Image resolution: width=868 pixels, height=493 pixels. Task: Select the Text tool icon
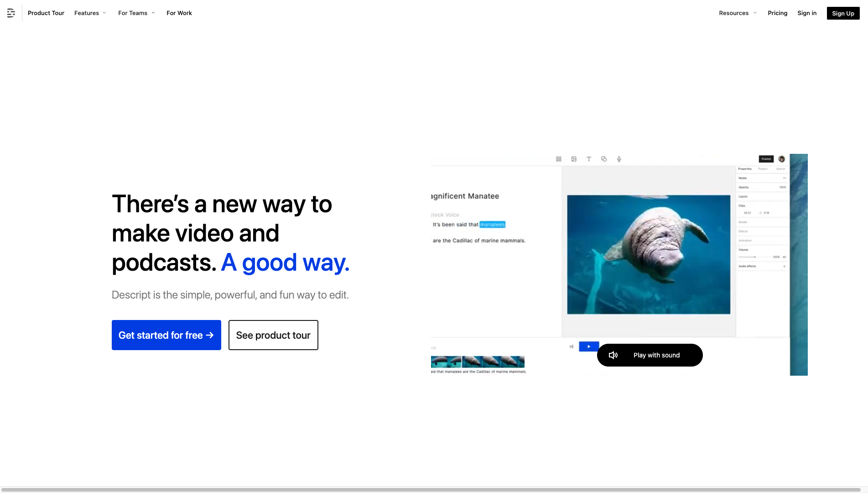589,159
